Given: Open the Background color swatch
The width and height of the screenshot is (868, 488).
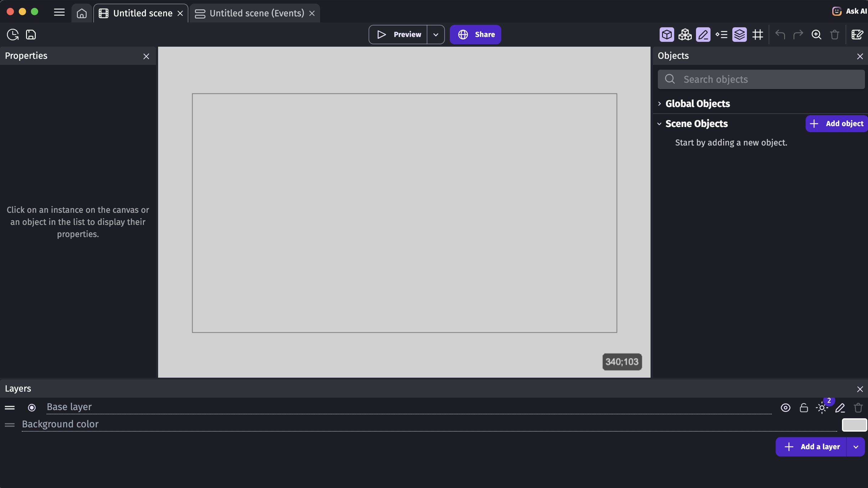Looking at the screenshot, I should (x=854, y=425).
